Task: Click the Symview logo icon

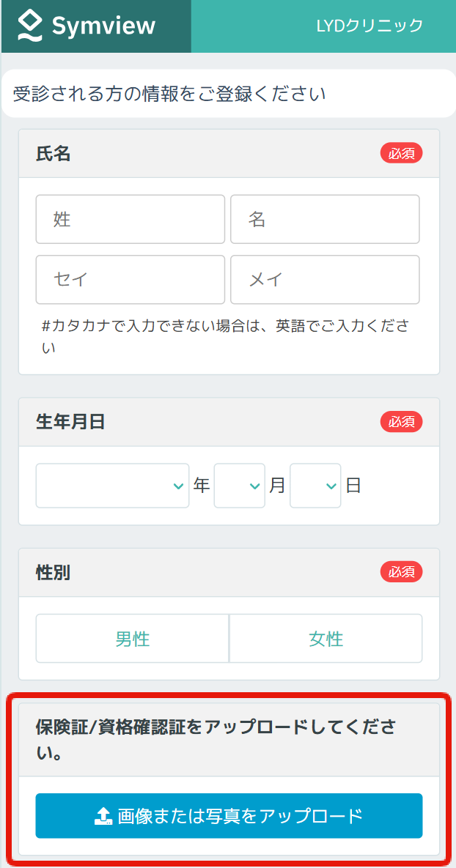Action: pyautogui.click(x=29, y=26)
